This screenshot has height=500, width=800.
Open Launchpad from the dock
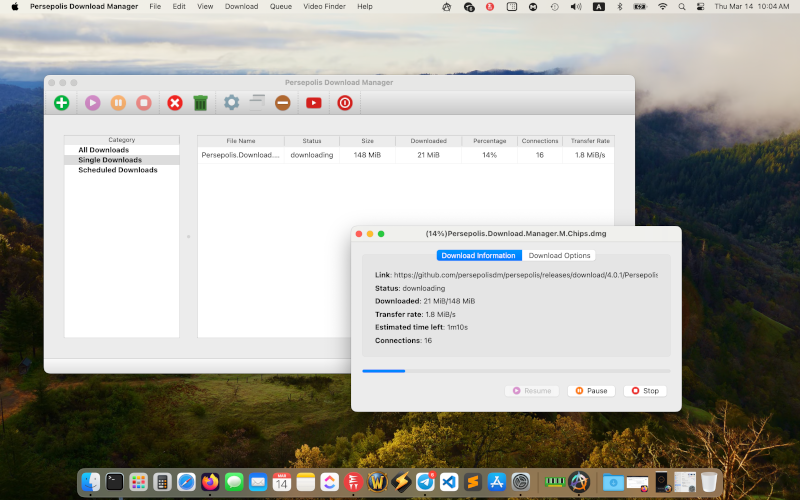pyautogui.click(x=138, y=482)
